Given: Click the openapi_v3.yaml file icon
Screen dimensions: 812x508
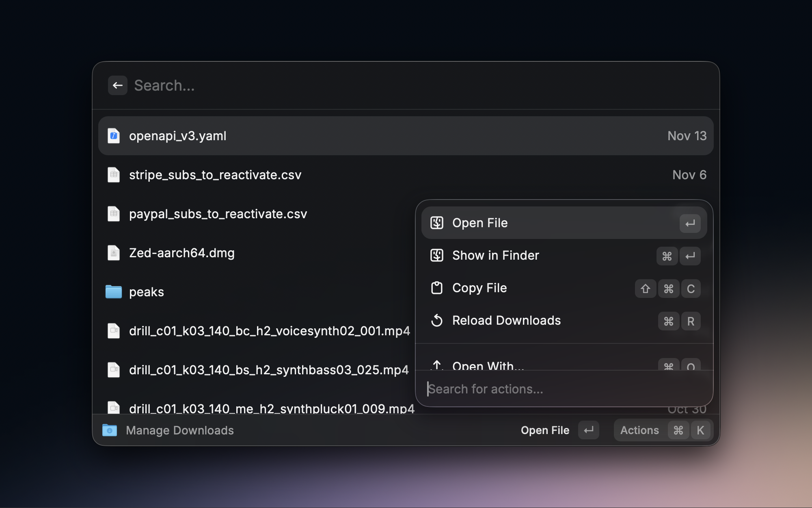Looking at the screenshot, I should 114,136.
